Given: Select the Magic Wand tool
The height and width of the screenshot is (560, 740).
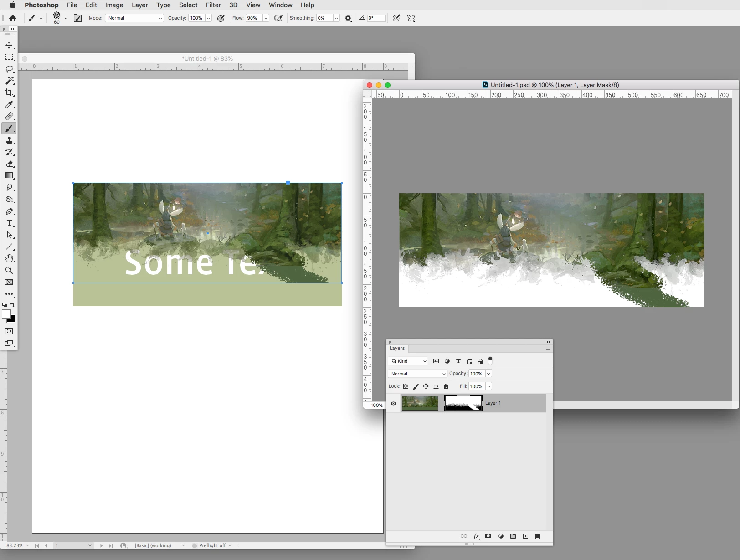Looking at the screenshot, I should coord(9,81).
